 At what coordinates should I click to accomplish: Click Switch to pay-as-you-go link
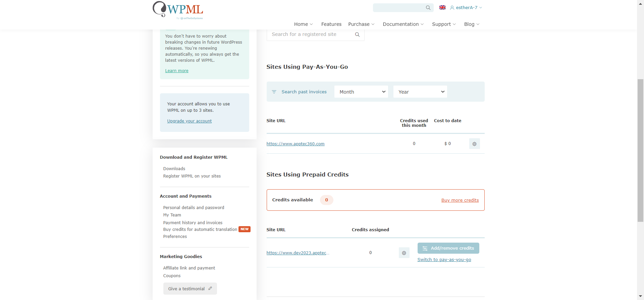point(444,260)
